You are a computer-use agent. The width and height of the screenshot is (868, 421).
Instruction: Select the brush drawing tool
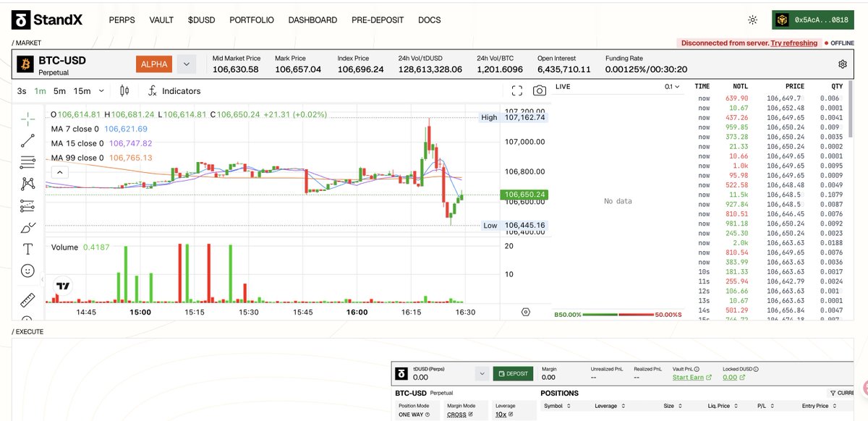[28, 228]
